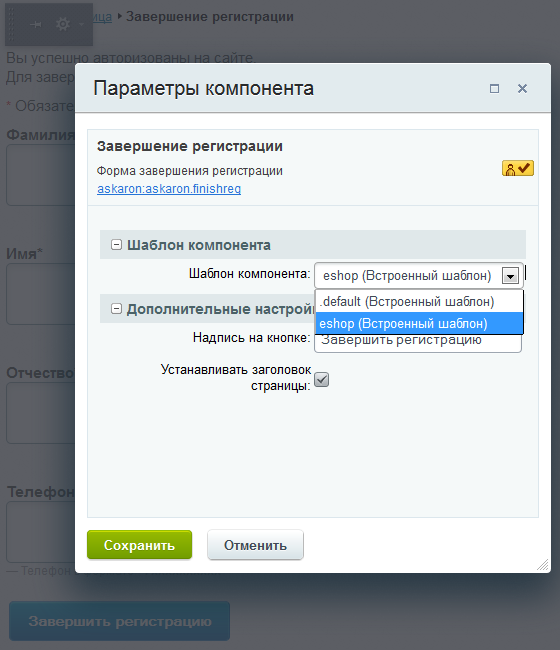Collapse the Шаблон компонента section
The width and height of the screenshot is (560, 650).
116,245
